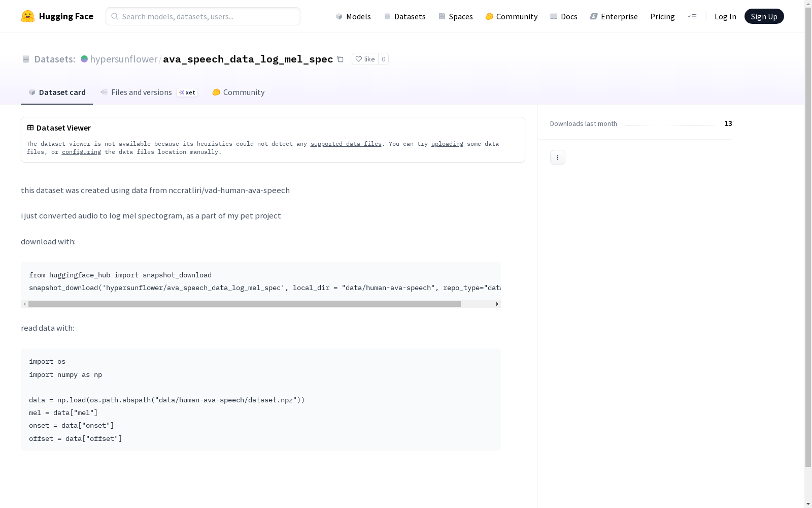This screenshot has width=812, height=508.
Task: Click the 'import numpy as np' line
Action: (65, 374)
